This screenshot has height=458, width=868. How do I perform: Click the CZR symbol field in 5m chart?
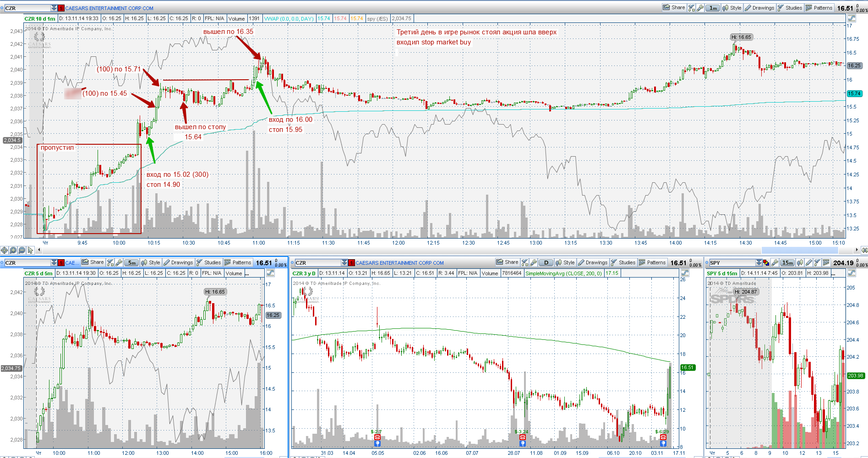click(27, 262)
